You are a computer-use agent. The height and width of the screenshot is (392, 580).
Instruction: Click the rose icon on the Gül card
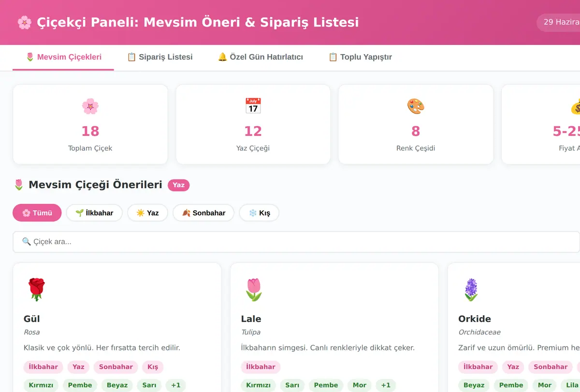(x=36, y=290)
